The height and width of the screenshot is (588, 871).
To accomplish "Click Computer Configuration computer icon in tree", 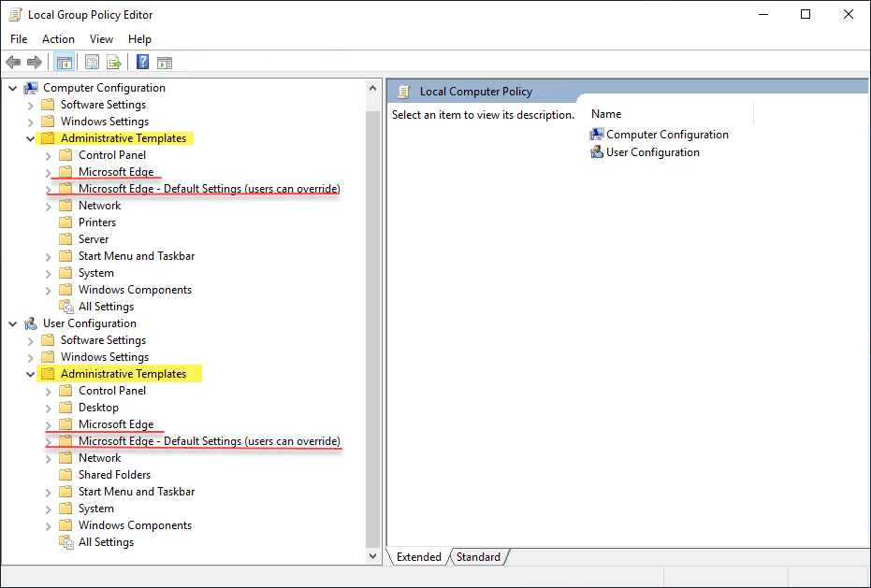I will coord(31,88).
